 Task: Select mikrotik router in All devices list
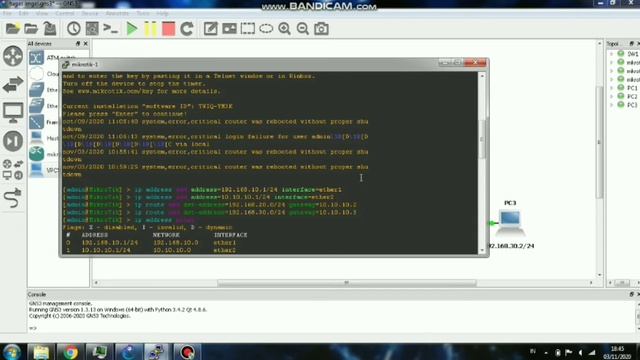43,154
